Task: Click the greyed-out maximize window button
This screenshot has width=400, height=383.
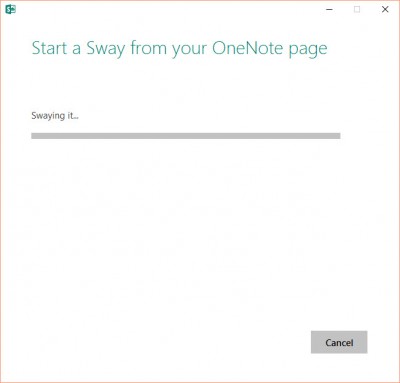Action: 357,9
